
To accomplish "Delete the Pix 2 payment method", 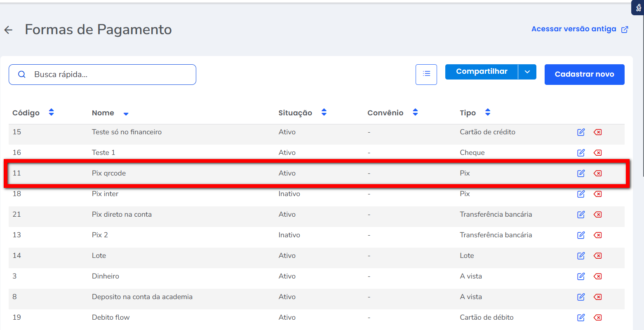I will pos(597,235).
